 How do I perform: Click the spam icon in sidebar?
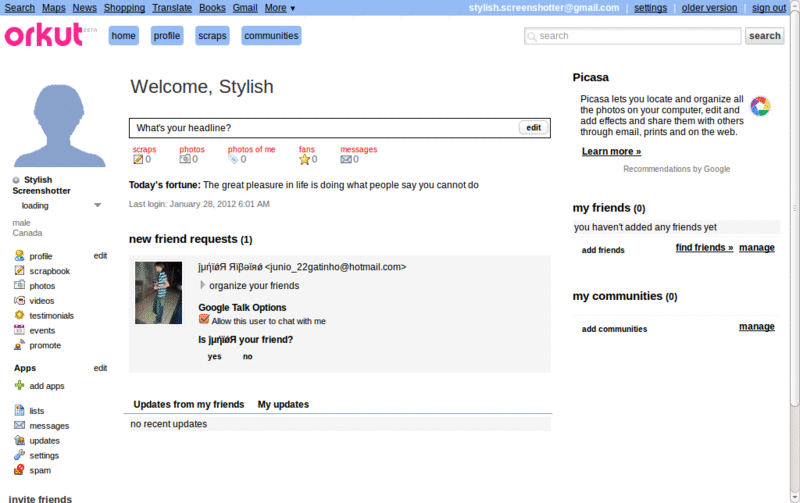click(19, 469)
